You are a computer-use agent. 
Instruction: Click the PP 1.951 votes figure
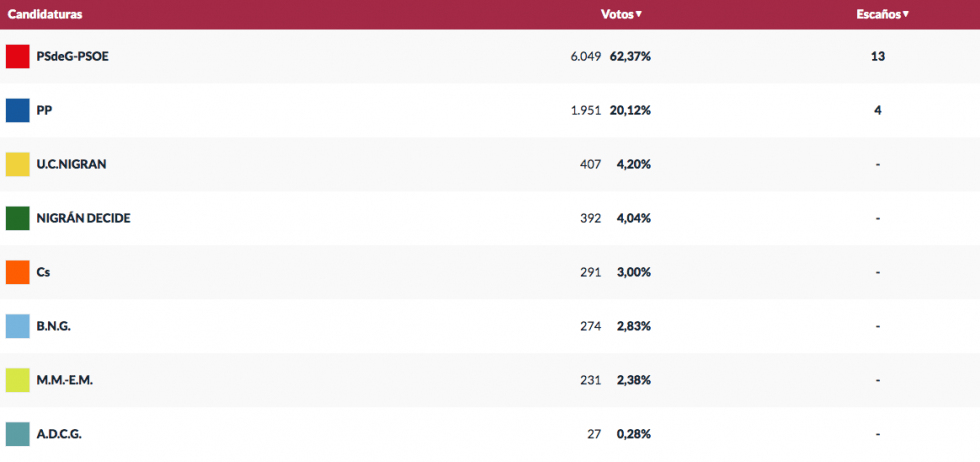pyautogui.click(x=585, y=110)
